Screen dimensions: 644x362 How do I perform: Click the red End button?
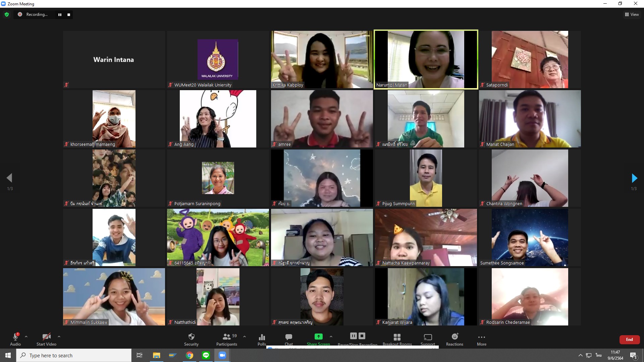pos(629,340)
